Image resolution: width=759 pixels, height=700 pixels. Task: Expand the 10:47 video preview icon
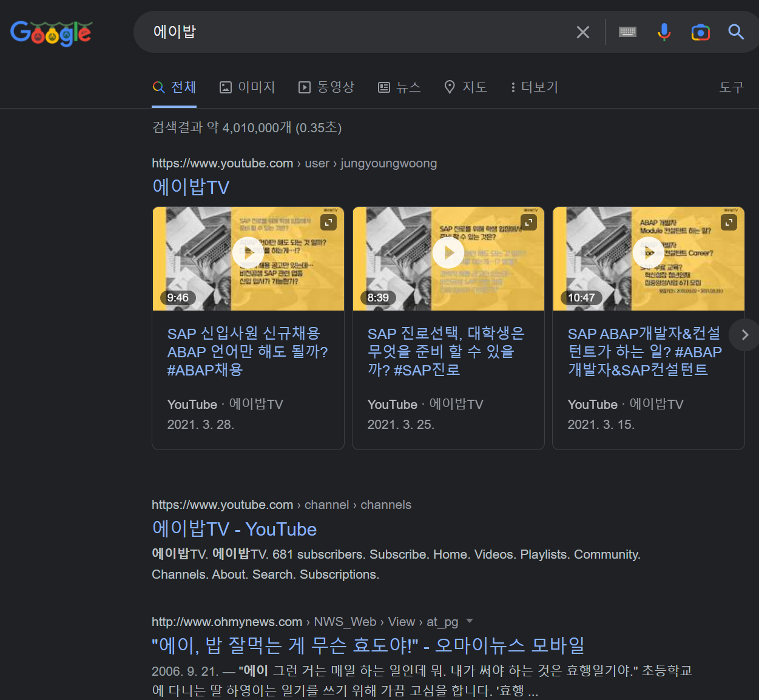pyautogui.click(x=729, y=223)
